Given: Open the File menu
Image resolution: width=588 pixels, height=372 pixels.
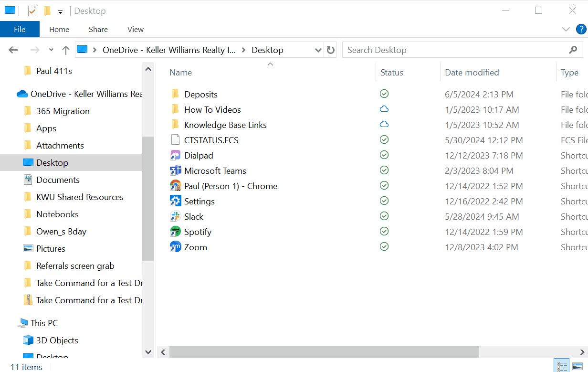Looking at the screenshot, I should click(20, 29).
